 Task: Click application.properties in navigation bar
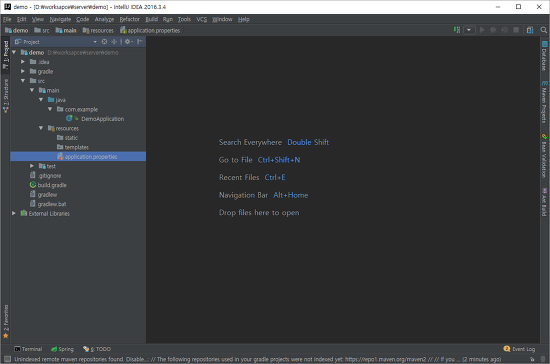click(150, 31)
